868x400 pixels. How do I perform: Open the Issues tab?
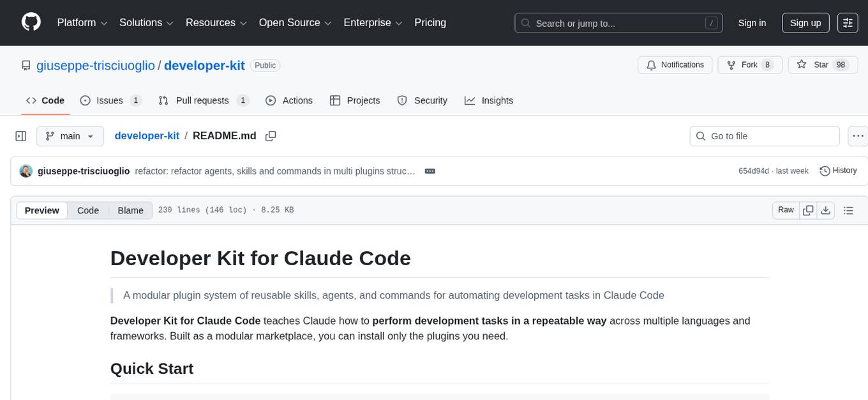tap(110, 100)
